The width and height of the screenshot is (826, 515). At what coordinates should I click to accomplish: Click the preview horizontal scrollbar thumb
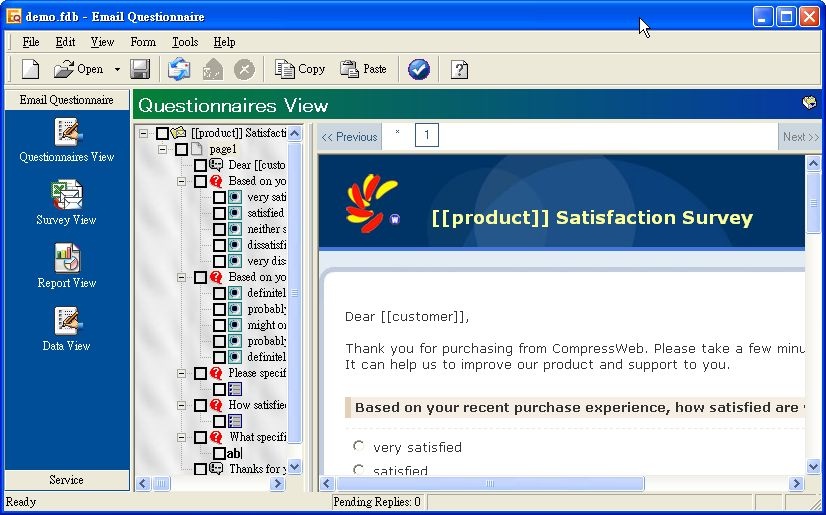point(489,483)
